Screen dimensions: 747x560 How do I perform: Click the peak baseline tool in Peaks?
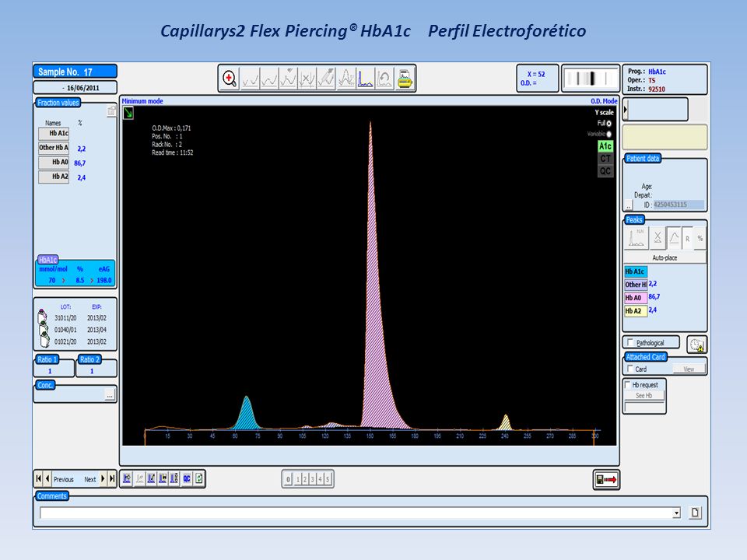tap(636, 238)
